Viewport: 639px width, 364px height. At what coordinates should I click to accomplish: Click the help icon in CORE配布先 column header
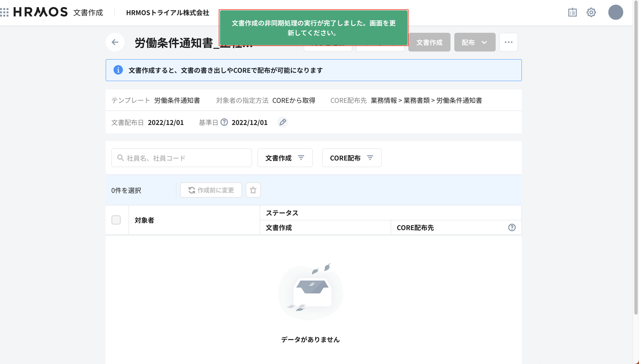click(512, 228)
